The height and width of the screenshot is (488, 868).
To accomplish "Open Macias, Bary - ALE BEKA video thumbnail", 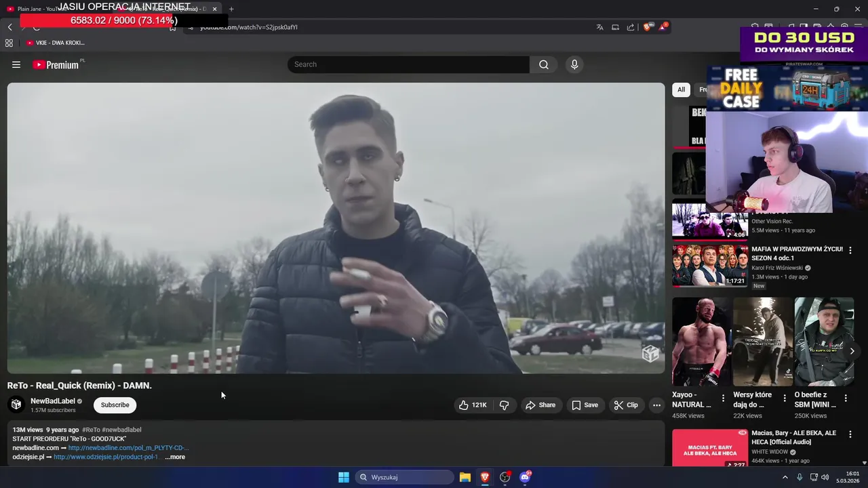I will (x=710, y=448).
